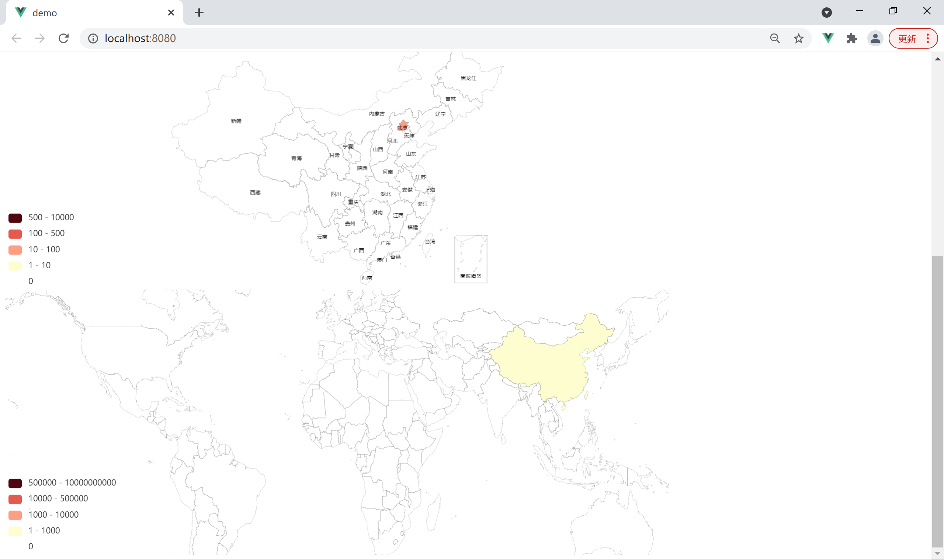Screen dimensions: 944x560
Task: Open Chrome tab search dropdown arrow
Action: (x=827, y=13)
